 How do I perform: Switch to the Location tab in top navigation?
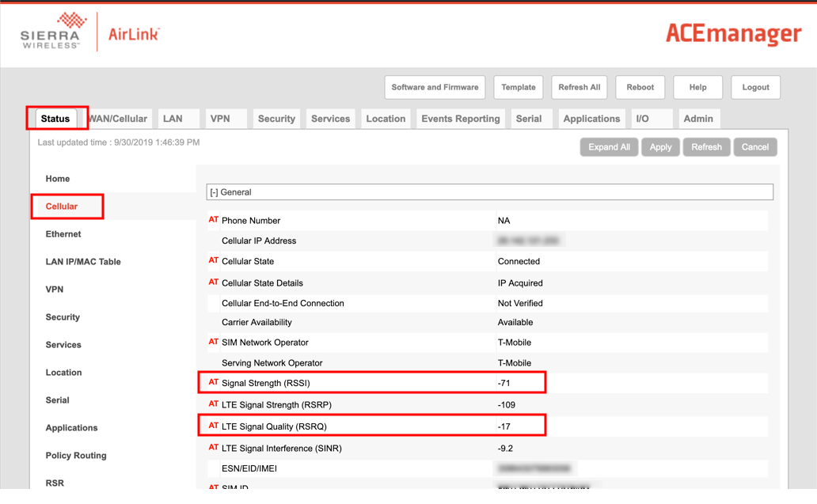(x=386, y=119)
